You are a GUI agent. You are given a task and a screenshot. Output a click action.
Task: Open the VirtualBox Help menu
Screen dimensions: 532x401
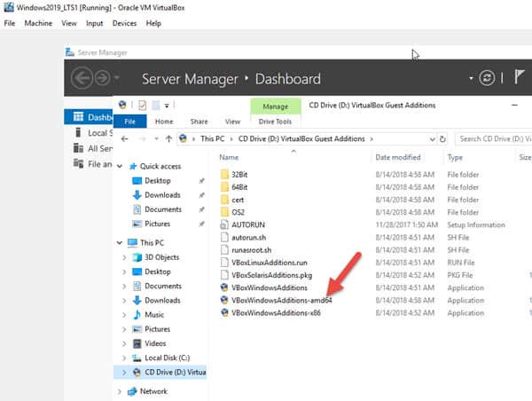point(153,23)
